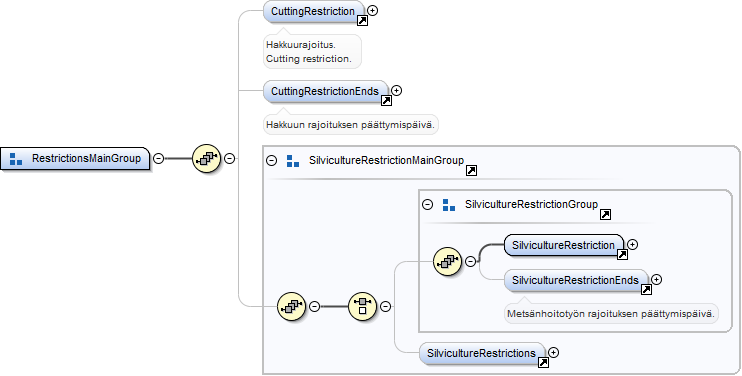
Task: Follow the CuttingRestrictionEnds reference arrow icon
Action: click(386, 100)
